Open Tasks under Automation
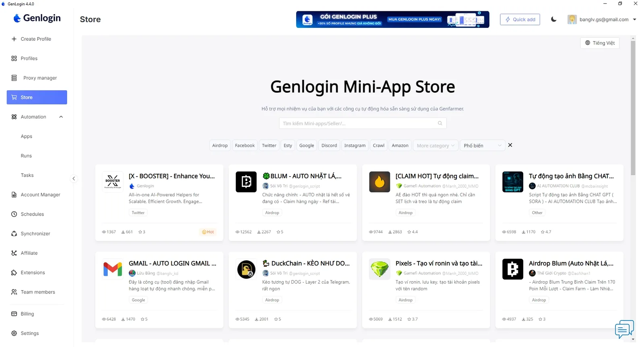Screen dimensions: 644x347 tap(27, 175)
